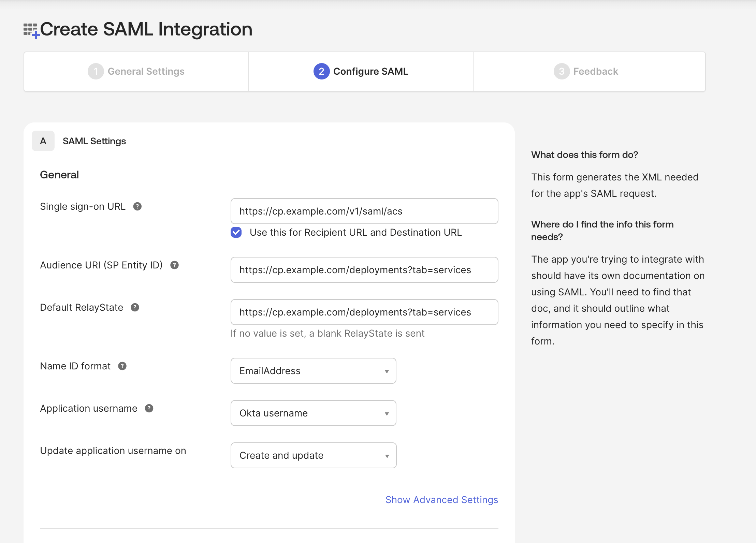Open the Single sign-on URL help icon
This screenshot has width=756, height=543.
pos(137,206)
